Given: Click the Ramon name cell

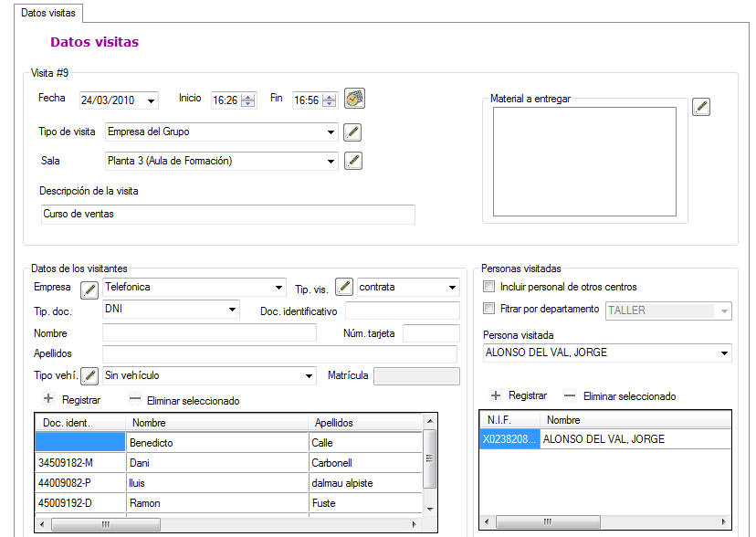Looking at the screenshot, I should 217,503.
